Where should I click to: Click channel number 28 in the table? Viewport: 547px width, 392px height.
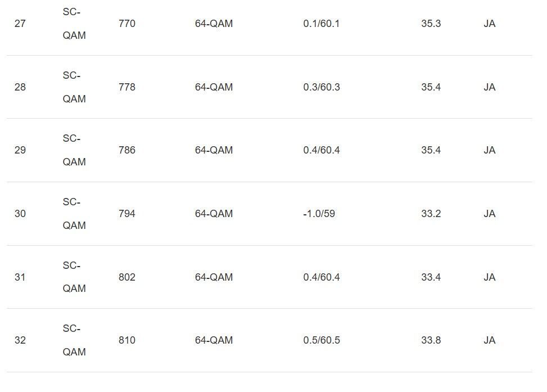coord(20,87)
